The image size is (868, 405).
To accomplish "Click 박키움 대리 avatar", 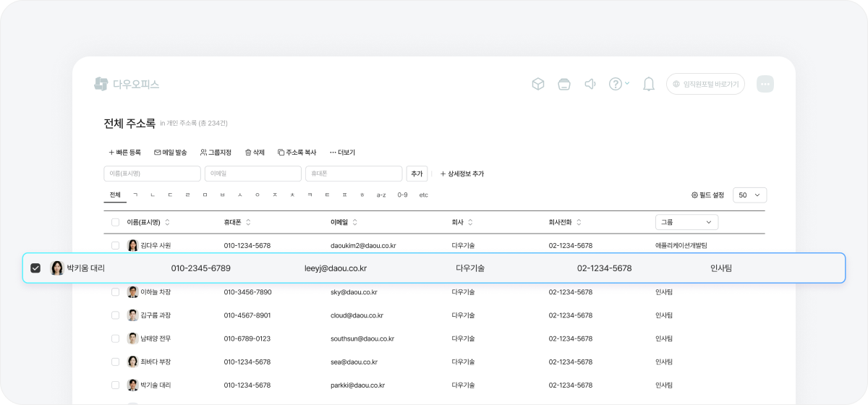I will [57, 268].
